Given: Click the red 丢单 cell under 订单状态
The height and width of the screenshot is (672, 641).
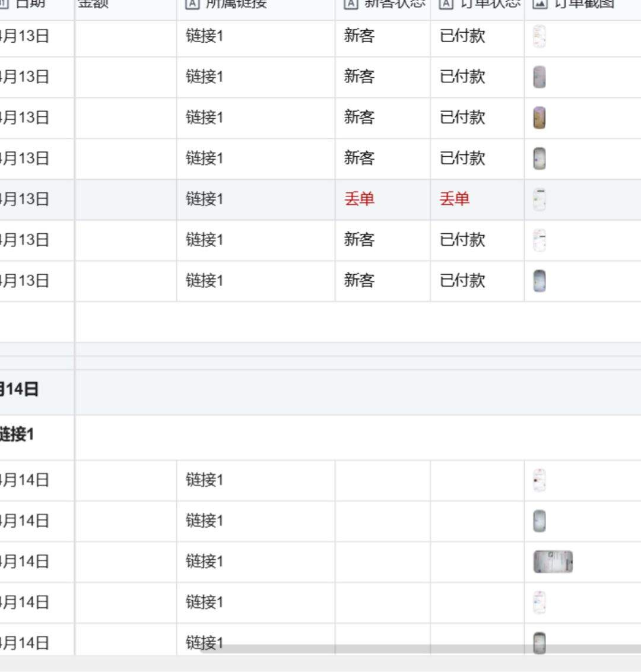Looking at the screenshot, I should tap(455, 199).
